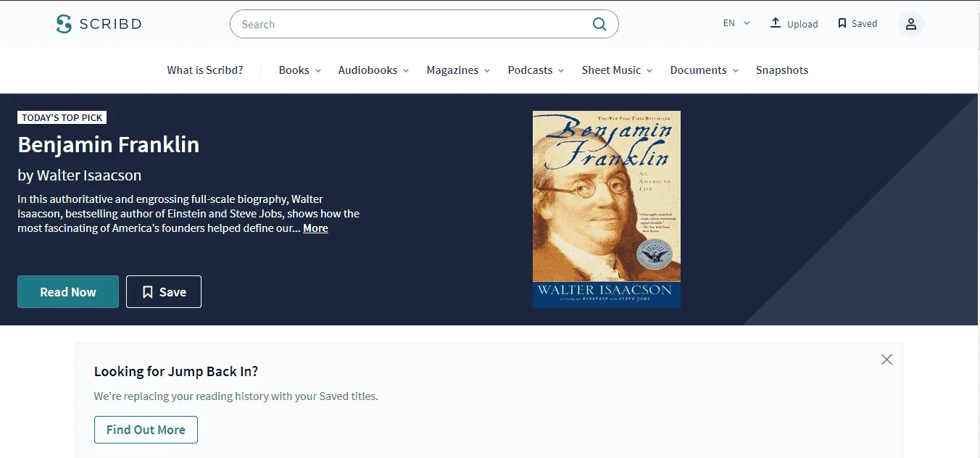The height and width of the screenshot is (458, 980).
Task: Expand the Podcasts menu
Action: [536, 70]
